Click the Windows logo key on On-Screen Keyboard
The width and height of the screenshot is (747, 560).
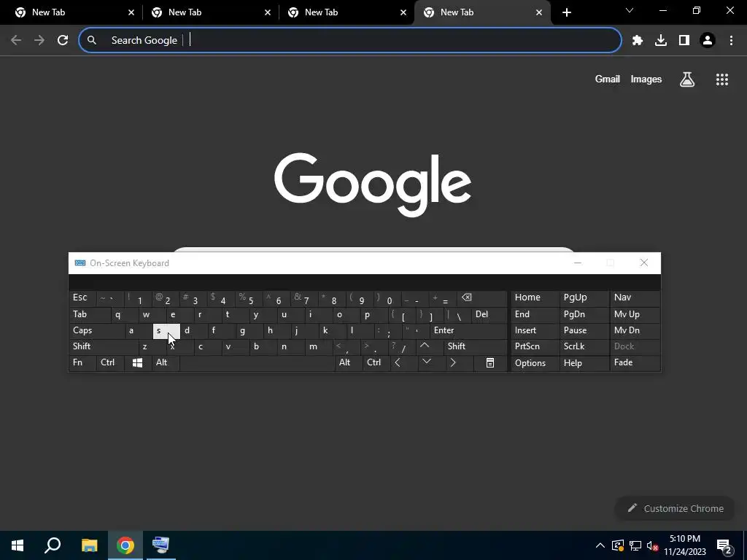pos(137,363)
